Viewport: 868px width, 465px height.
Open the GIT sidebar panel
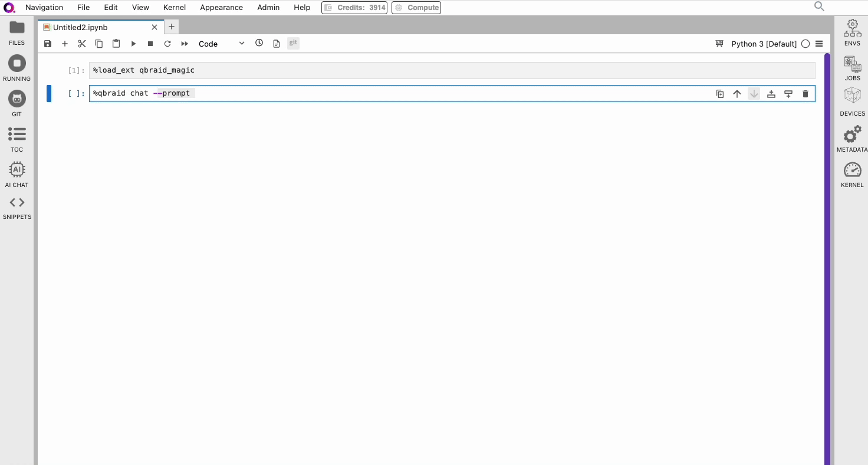[17, 104]
